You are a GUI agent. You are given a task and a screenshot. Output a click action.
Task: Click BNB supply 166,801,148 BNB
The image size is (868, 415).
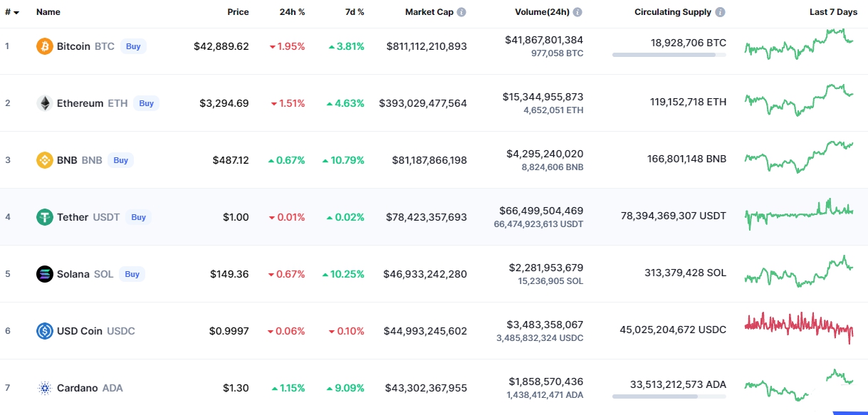pos(687,159)
